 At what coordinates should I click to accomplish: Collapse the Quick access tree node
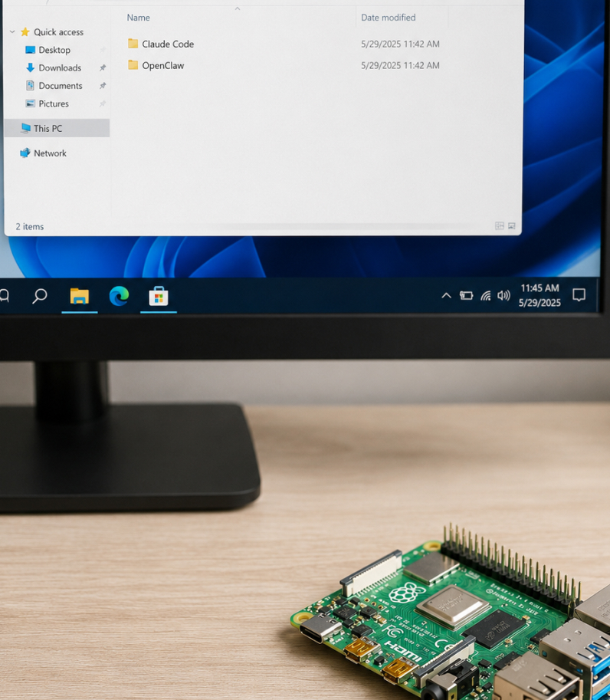tap(12, 31)
